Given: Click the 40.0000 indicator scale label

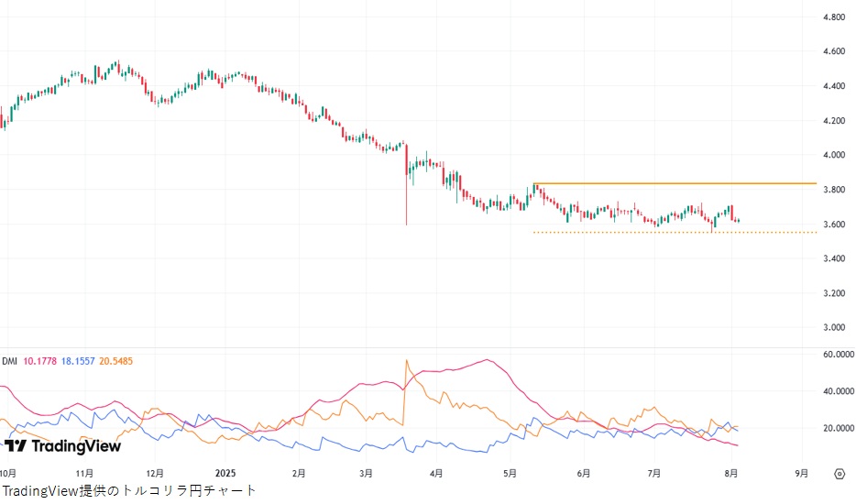Looking at the screenshot, I should [x=839, y=391].
